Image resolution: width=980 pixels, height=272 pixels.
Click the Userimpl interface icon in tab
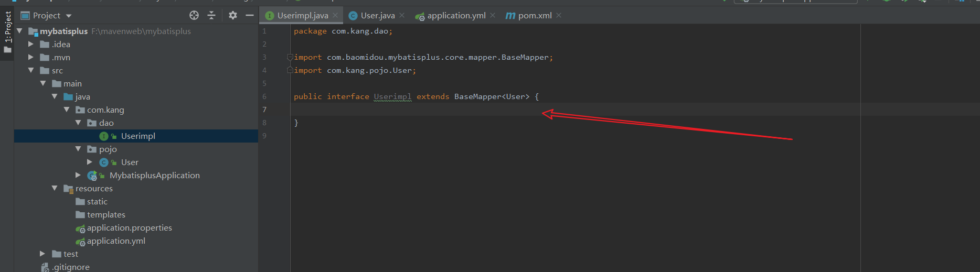[x=270, y=16]
